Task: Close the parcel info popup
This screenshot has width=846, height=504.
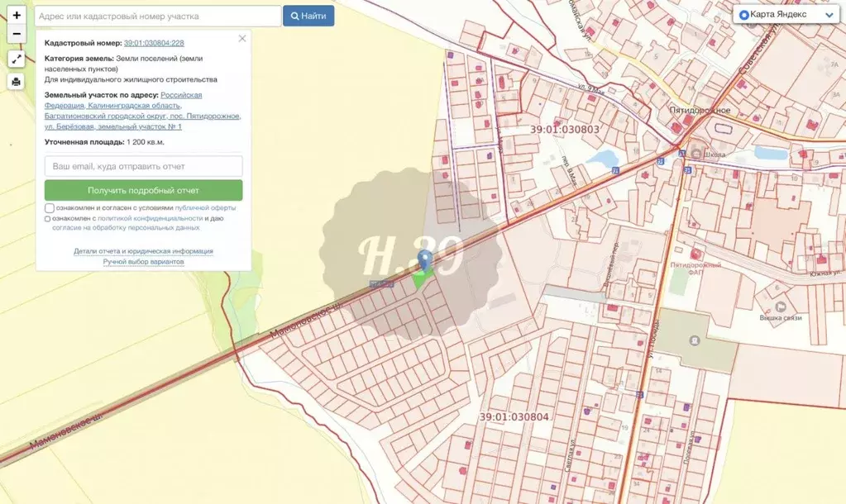Action: point(242,38)
